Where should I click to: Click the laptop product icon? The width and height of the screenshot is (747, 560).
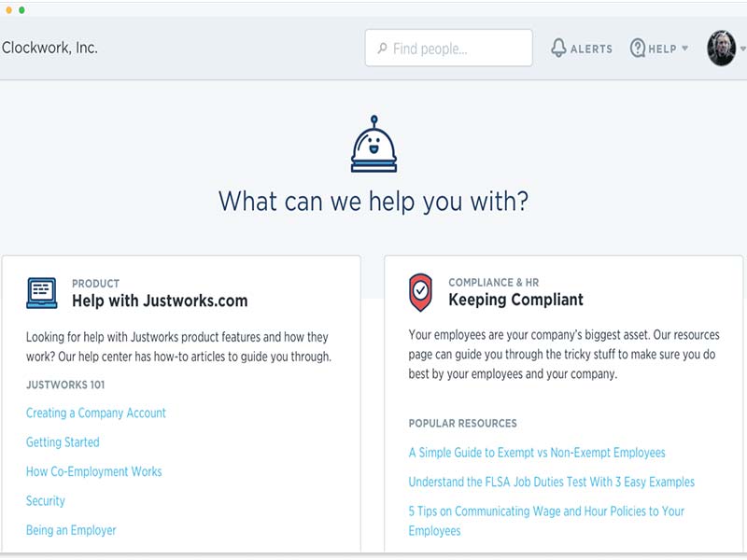tap(42, 293)
